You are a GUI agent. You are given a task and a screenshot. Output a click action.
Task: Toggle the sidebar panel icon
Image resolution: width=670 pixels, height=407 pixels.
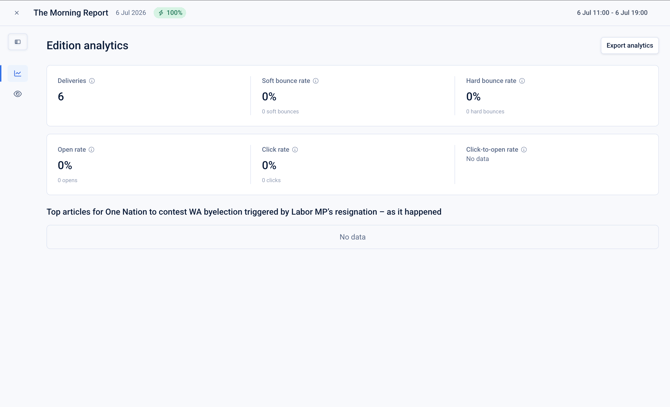click(18, 42)
